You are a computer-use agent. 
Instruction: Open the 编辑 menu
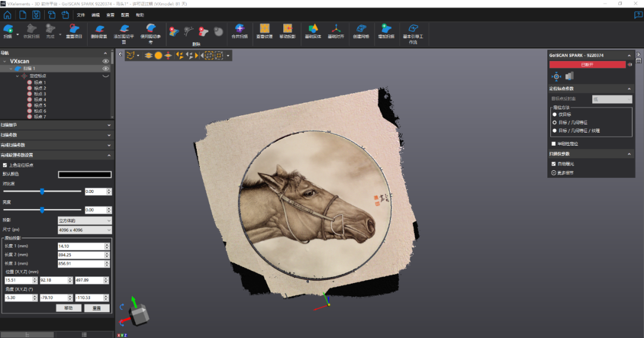pos(95,15)
